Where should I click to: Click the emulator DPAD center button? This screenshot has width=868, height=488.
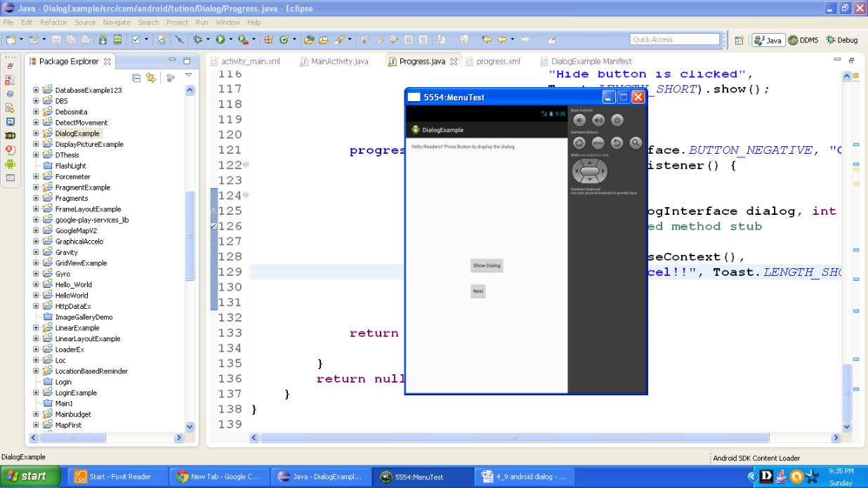click(x=590, y=171)
